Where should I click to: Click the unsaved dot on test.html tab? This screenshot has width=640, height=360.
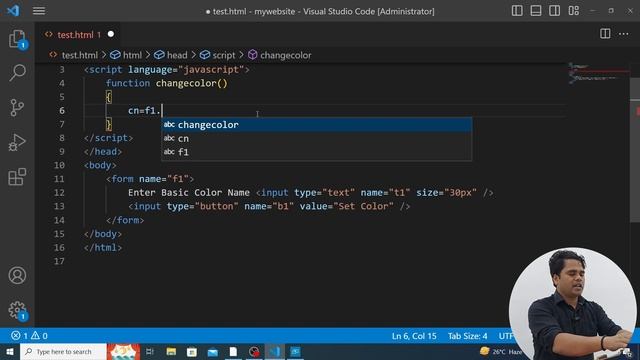point(111,34)
